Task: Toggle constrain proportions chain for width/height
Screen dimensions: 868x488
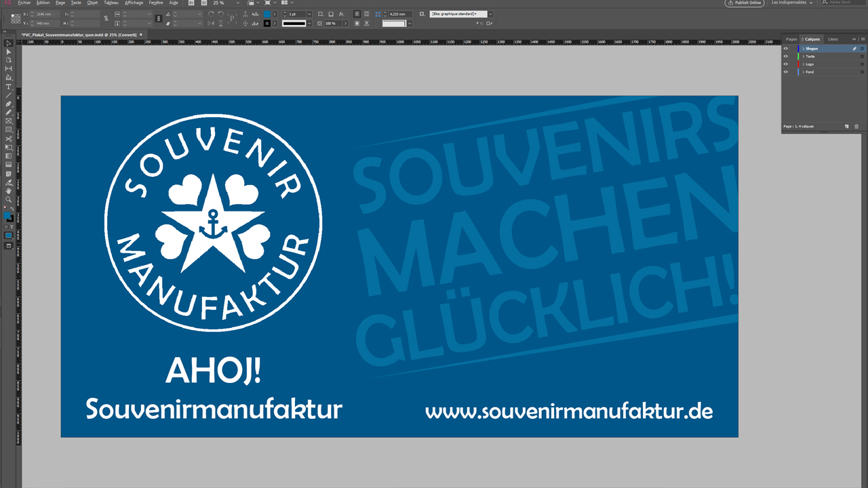Action: click(x=106, y=18)
